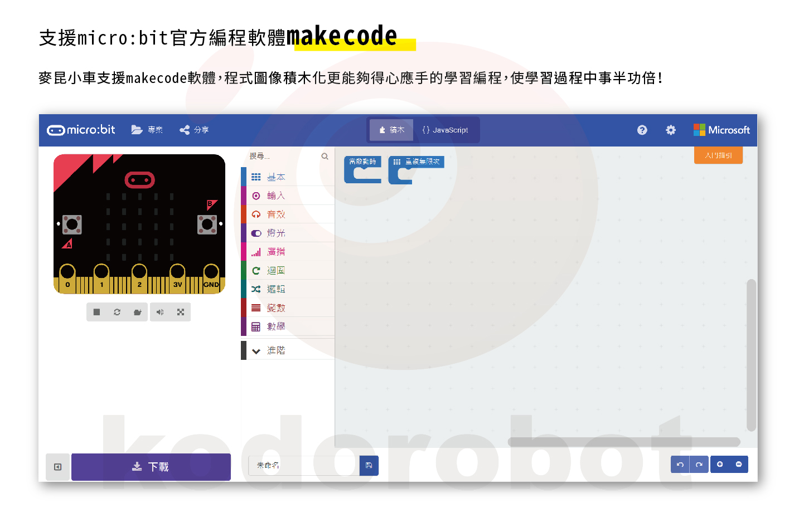Toggle simulator slow motion mode
This screenshot has height=532, width=799.
point(138,312)
